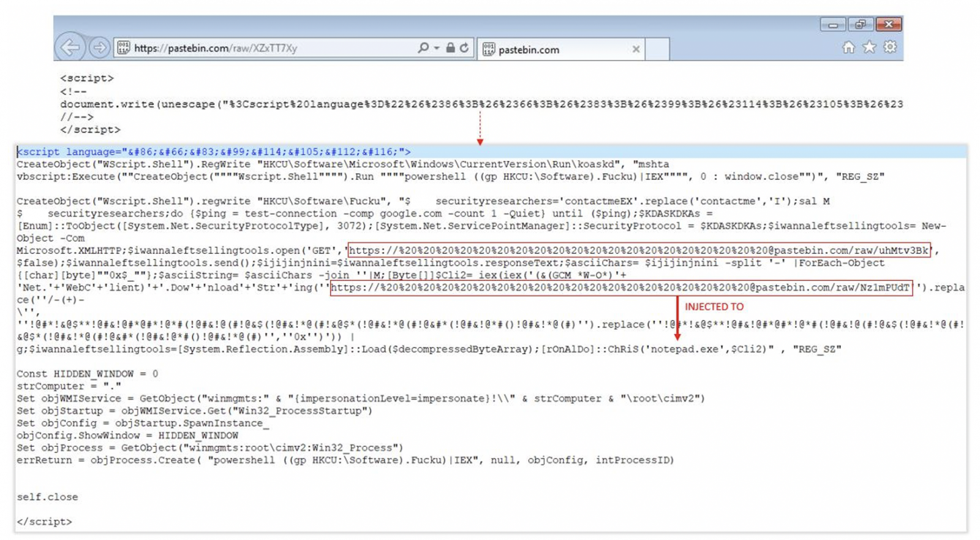Click the regwrite HKCU\Software\Fucku line
The width and height of the screenshot is (980, 540).
tap(423, 201)
